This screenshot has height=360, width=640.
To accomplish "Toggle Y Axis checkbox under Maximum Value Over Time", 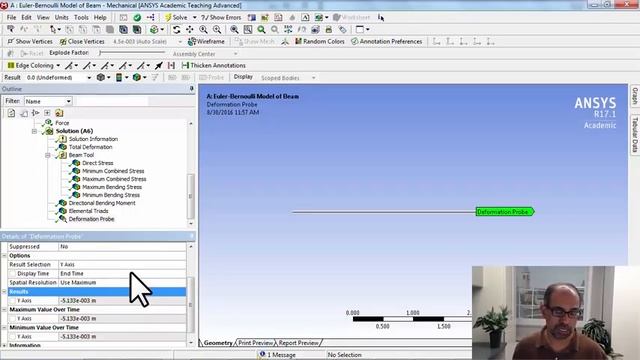I will click(x=13, y=318).
